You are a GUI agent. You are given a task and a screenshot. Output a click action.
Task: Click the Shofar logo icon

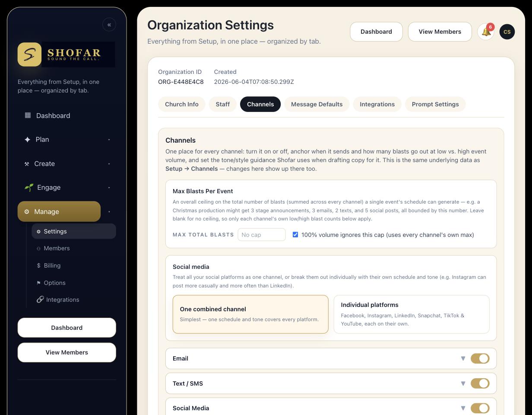click(29, 54)
